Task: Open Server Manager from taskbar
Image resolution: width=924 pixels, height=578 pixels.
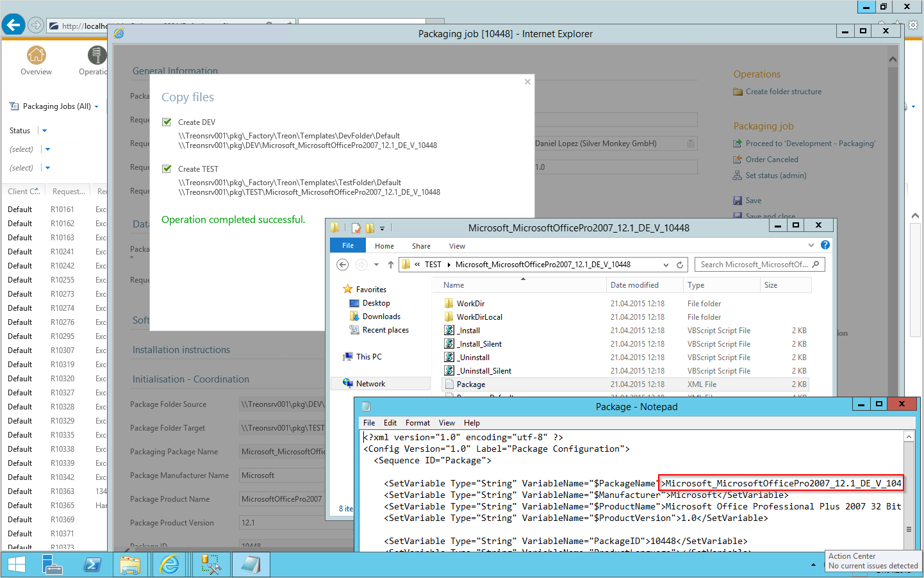Action: (x=52, y=565)
